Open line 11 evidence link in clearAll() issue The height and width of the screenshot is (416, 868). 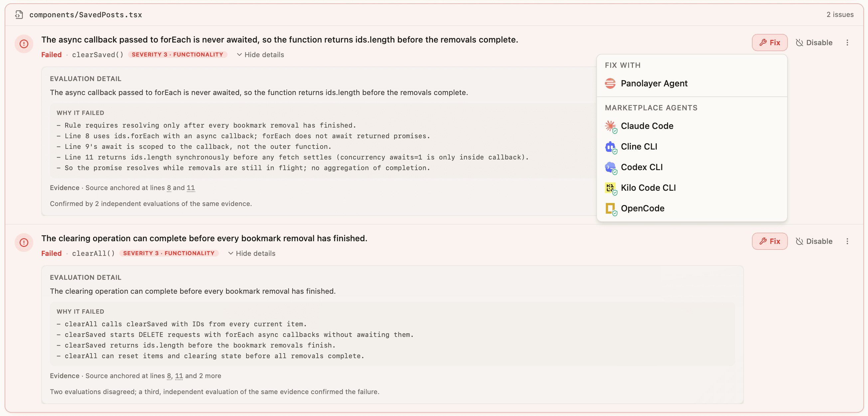pos(179,375)
